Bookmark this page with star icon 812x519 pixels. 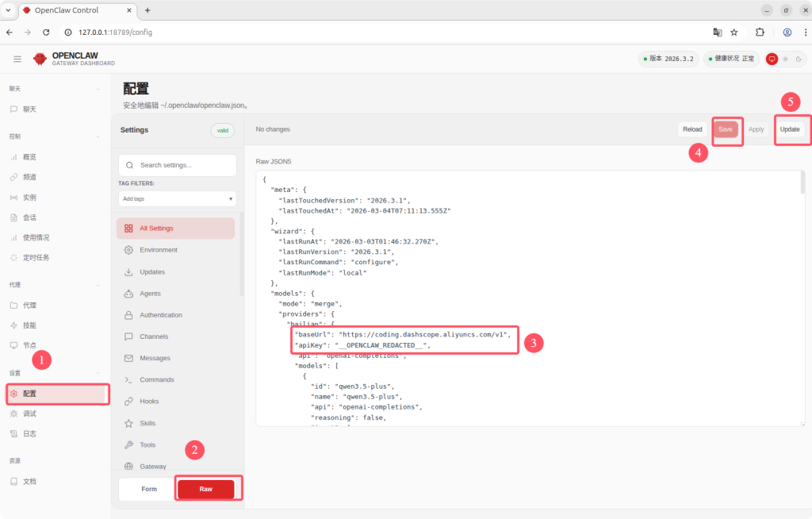pyautogui.click(x=733, y=33)
